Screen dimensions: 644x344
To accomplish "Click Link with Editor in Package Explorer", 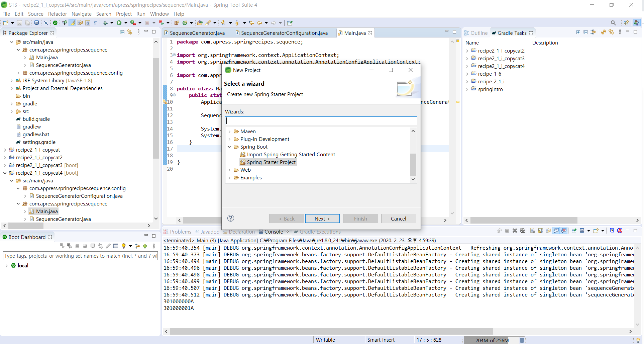I will click(130, 32).
